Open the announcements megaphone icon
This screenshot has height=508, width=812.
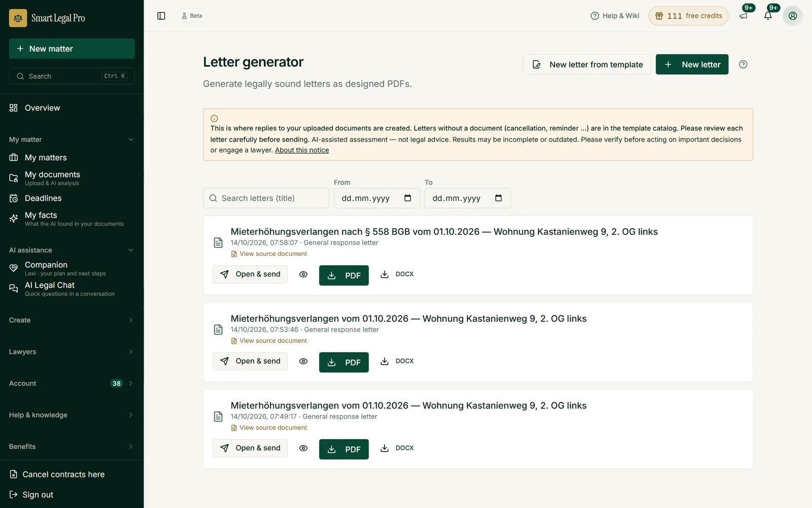click(743, 16)
